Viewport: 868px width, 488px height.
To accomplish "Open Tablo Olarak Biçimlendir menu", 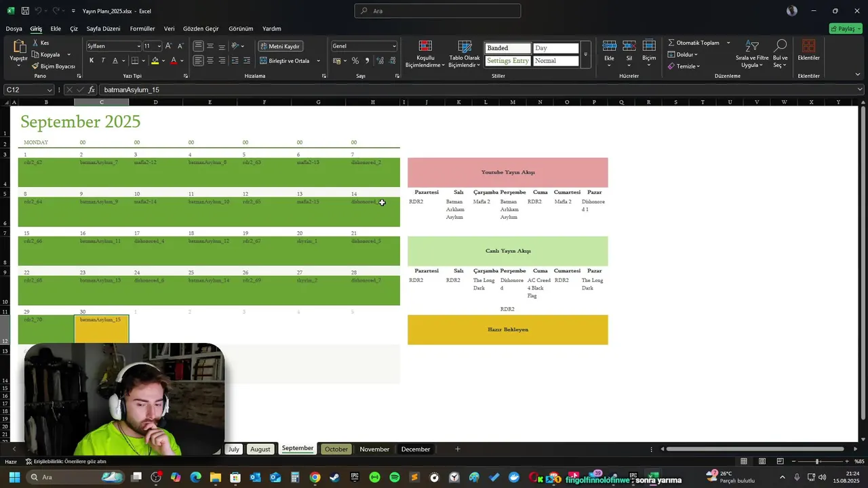I will coord(464,54).
